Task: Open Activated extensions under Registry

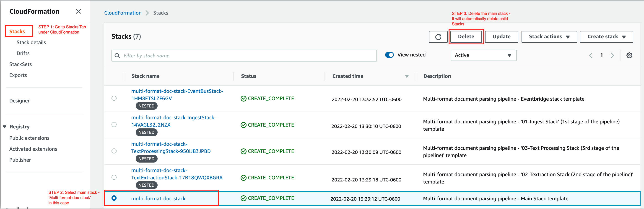Action: click(x=33, y=149)
